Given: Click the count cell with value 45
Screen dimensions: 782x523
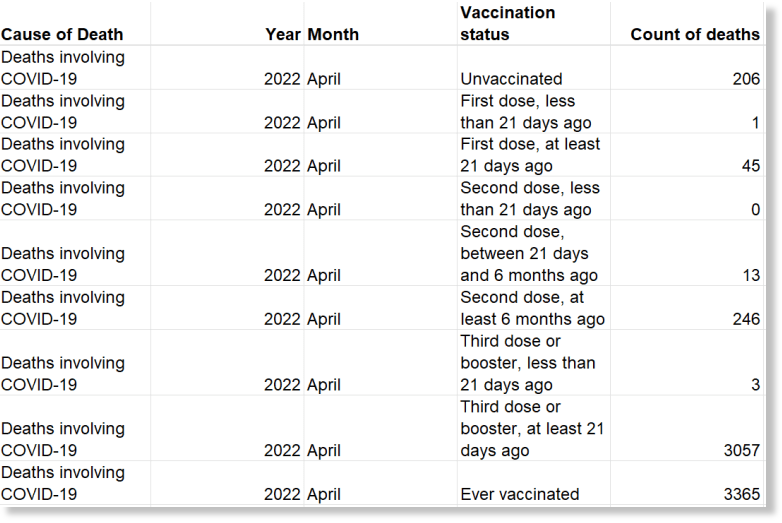Looking at the screenshot, I should click(688, 155).
